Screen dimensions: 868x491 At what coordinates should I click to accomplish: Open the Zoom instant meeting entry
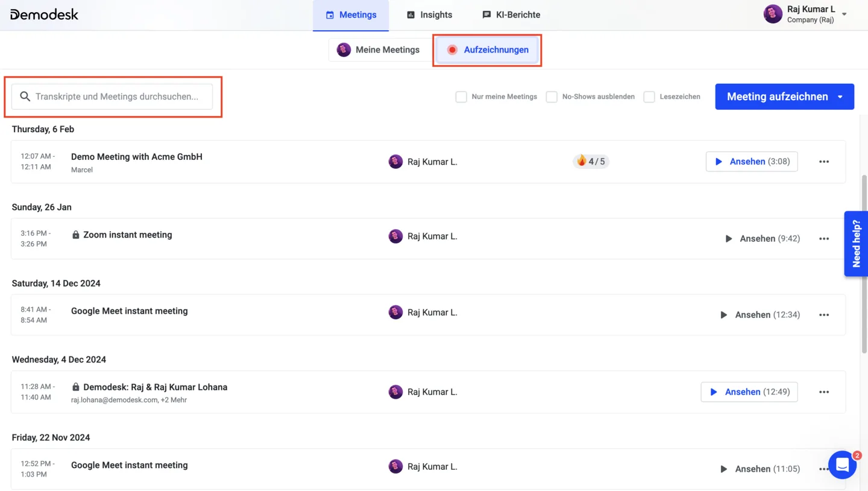tap(128, 235)
